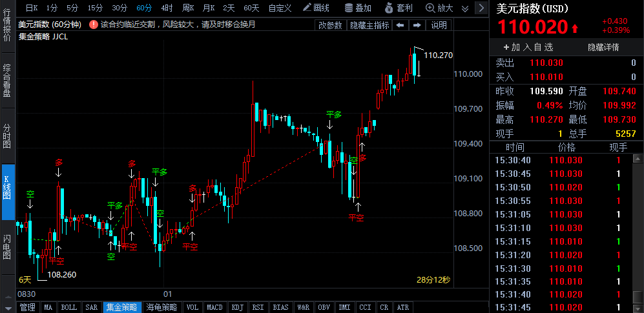The height and width of the screenshot is (313, 644).
Task: Click the left arrow indicator button
Action: click(400, 25)
